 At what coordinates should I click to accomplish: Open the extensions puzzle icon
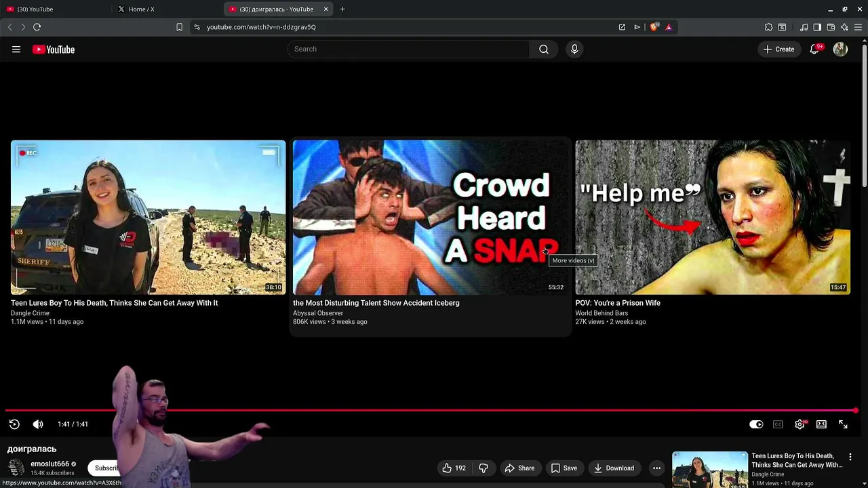(x=768, y=27)
